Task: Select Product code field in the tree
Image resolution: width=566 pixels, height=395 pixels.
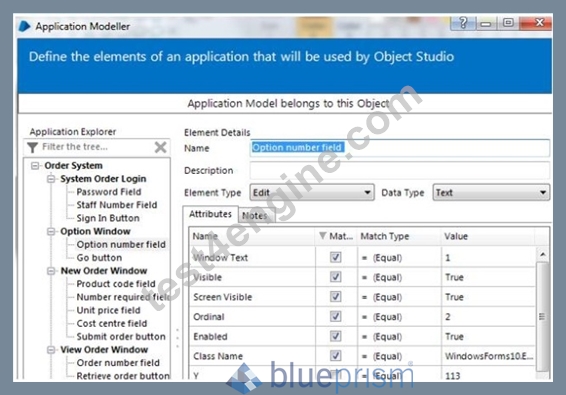Action: (116, 284)
